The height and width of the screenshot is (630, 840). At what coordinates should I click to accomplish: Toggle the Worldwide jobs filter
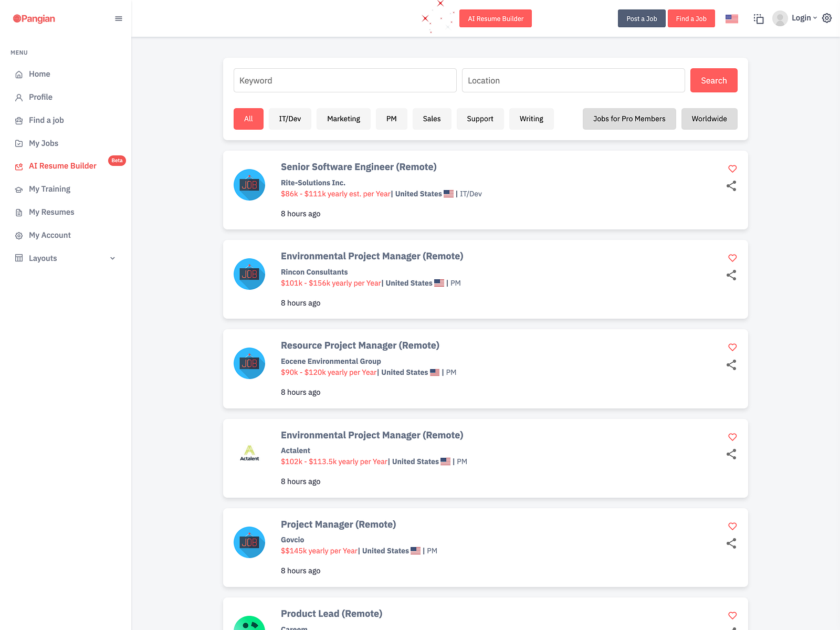(x=709, y=119)
